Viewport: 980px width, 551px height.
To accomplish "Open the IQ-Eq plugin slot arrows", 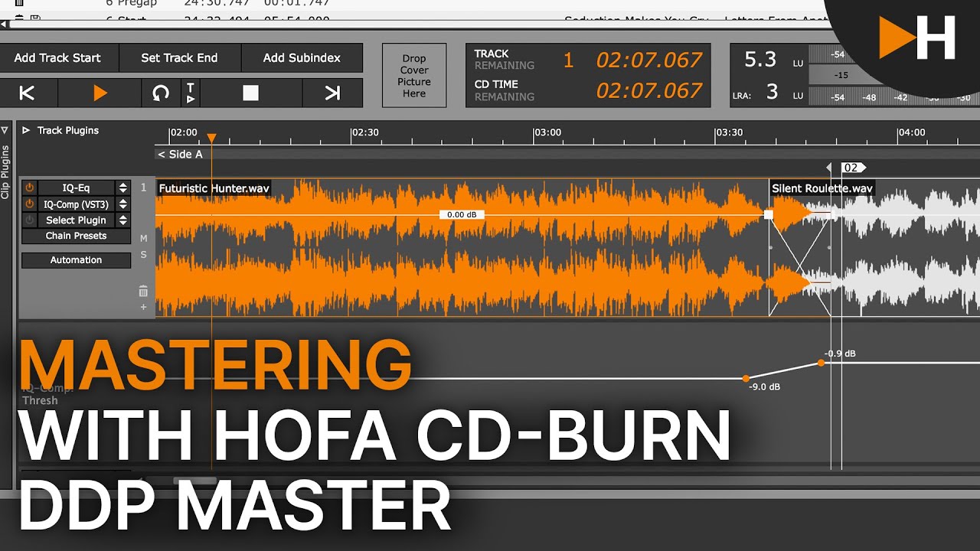I will pos(122,187).
